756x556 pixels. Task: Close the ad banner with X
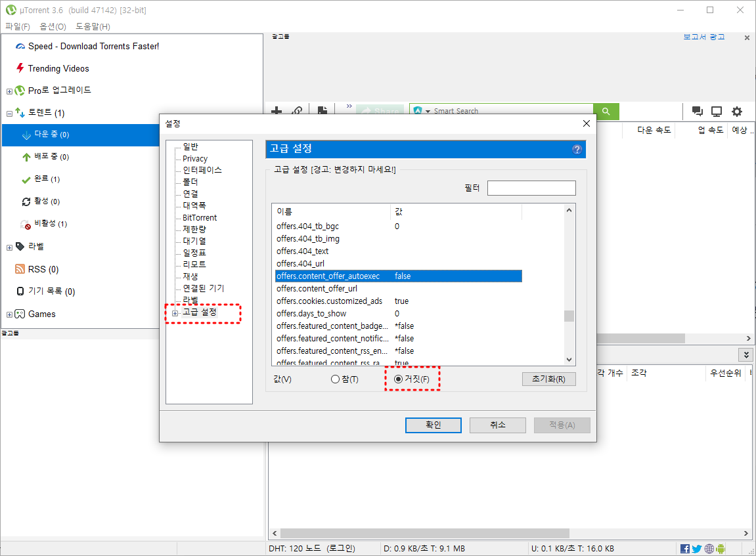tap(747, 37)
